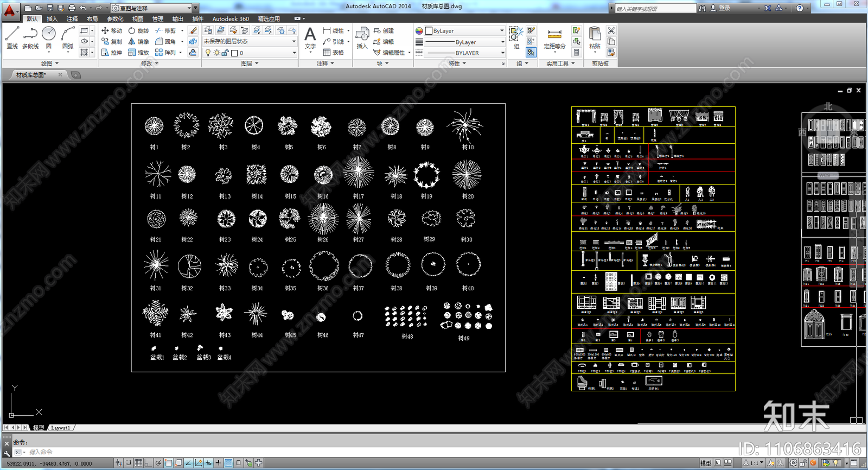Click the Group (组) tool icon
This screenshot has height=470, width=868.
(516, 37)
